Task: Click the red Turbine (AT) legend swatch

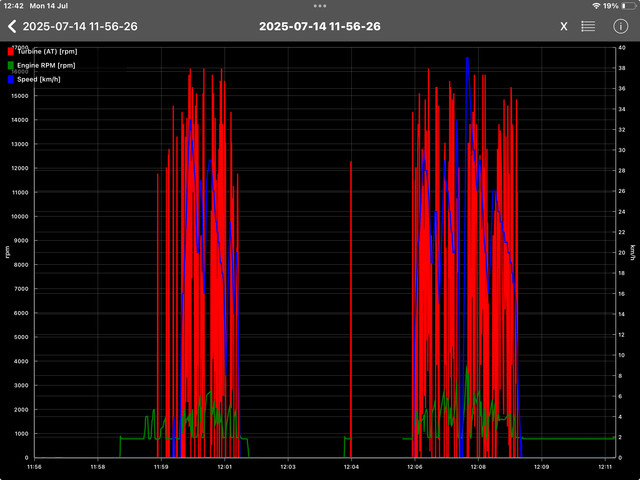Action: 11,51
